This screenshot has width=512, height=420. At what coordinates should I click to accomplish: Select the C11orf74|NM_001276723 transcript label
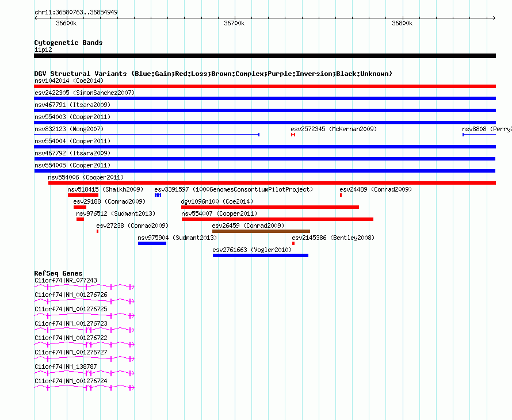click(71, 324)
